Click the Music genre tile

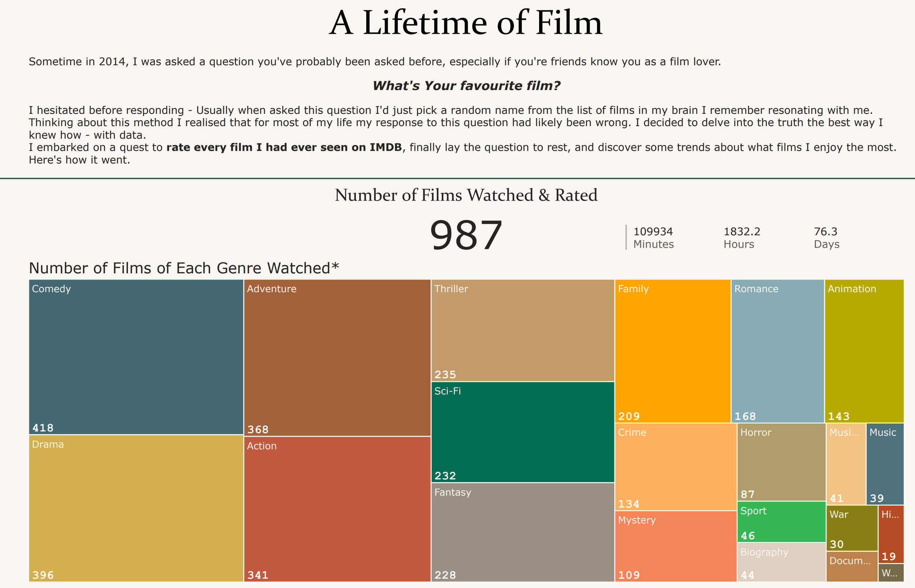click(885, 464)
